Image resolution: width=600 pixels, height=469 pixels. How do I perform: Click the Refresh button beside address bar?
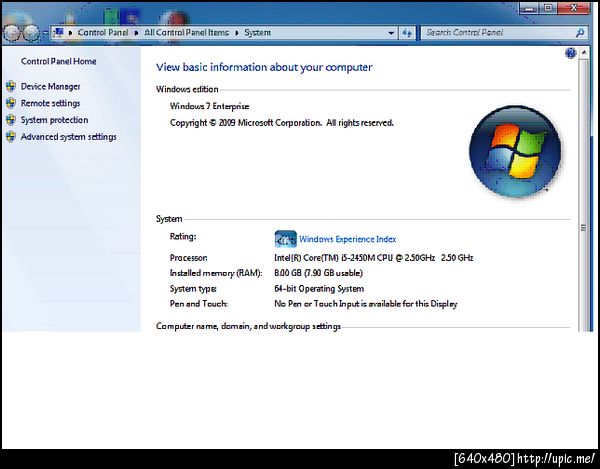[x=406, y=33]
